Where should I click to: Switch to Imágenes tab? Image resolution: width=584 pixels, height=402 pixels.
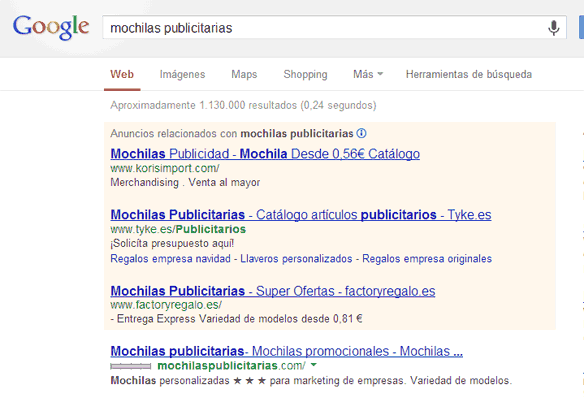tap(182, 74)
